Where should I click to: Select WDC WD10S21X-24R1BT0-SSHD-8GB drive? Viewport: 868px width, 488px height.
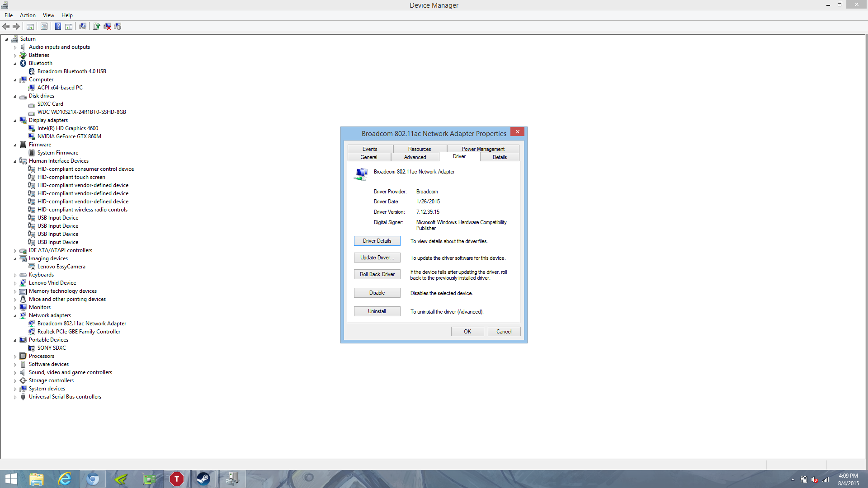[x=82, y=112]
